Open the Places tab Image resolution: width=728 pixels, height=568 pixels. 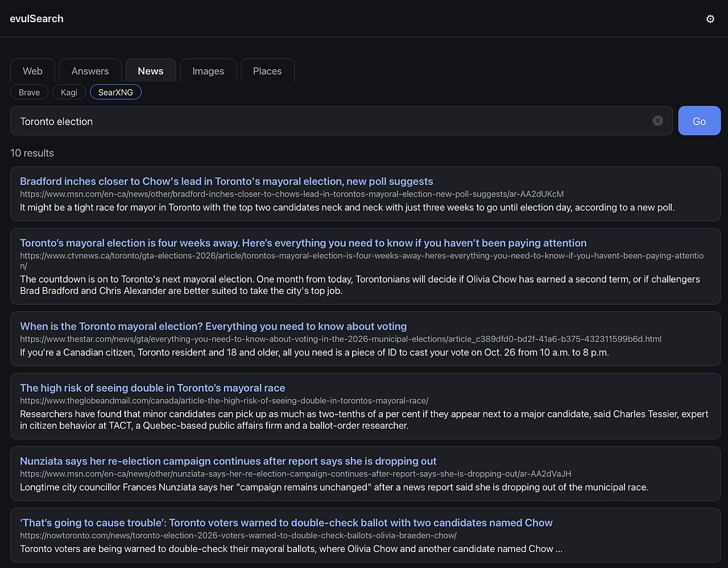[267, 71]
